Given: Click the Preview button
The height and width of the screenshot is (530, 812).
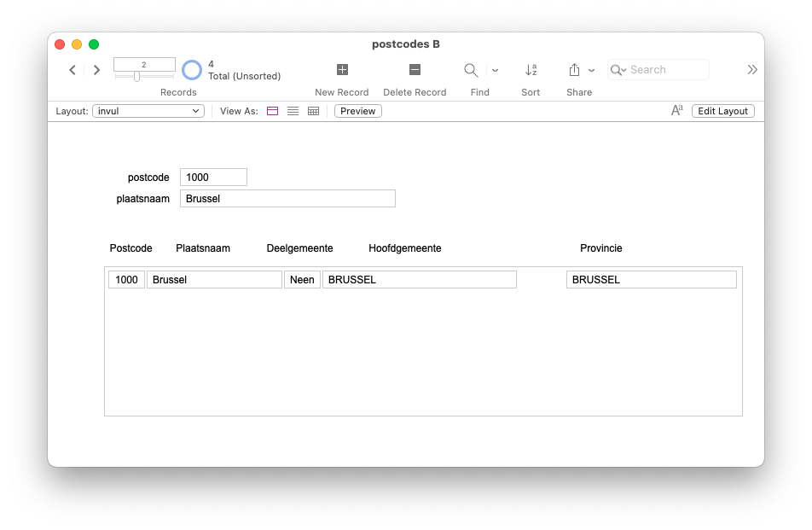Looking at the screenshot, I should 357,111.
